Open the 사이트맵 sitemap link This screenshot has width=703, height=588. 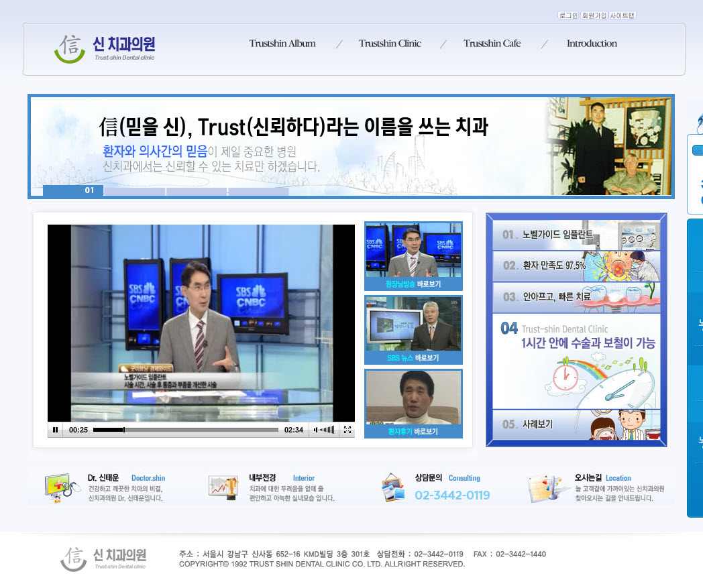[x=622, y=15]
